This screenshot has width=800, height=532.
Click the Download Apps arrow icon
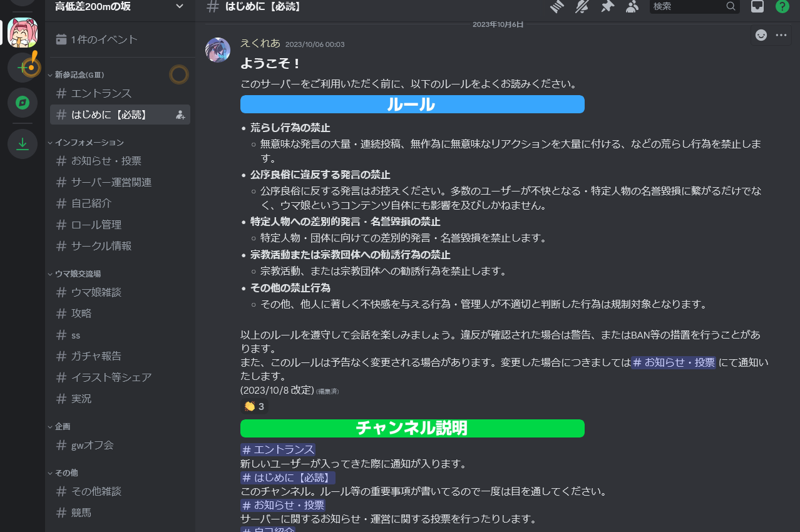pos(23,144)
